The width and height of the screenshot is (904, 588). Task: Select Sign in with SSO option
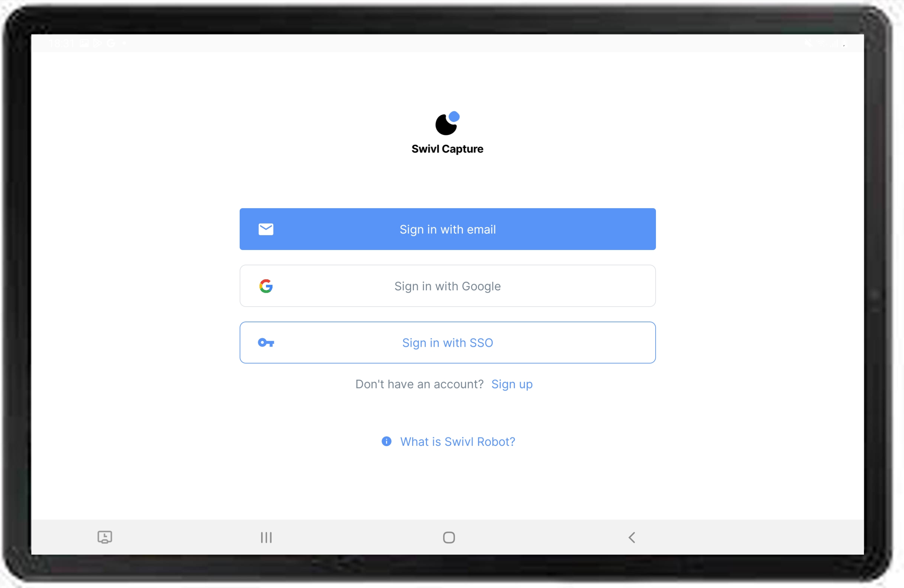[448, 342]
